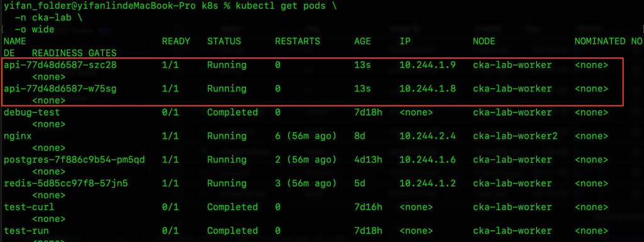
Task: Click the debug-test pod name
Action: tap(31, 112)
